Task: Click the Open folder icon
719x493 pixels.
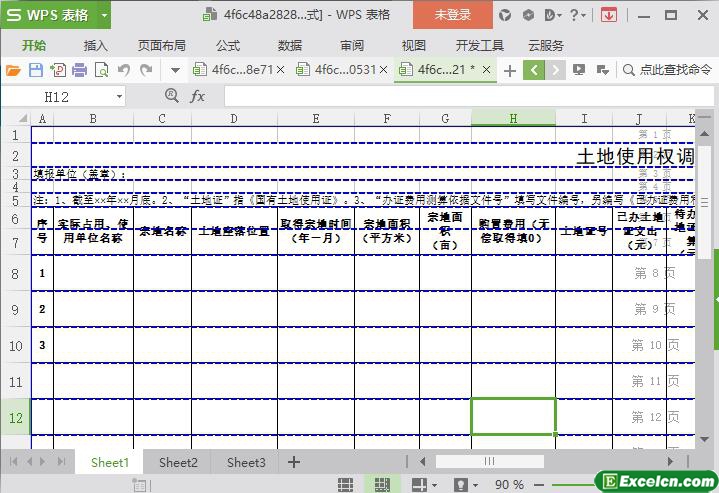Action: [13, 70]
